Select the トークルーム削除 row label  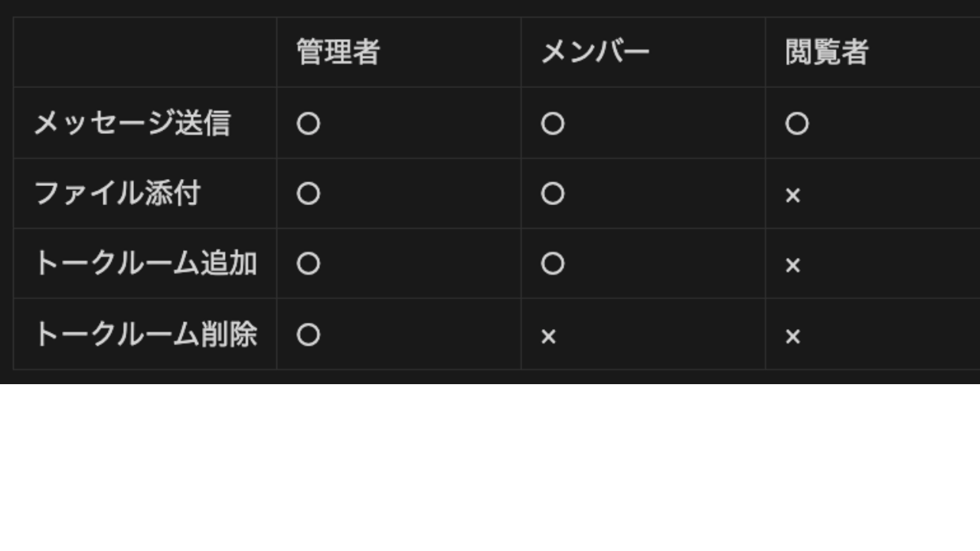145,334
